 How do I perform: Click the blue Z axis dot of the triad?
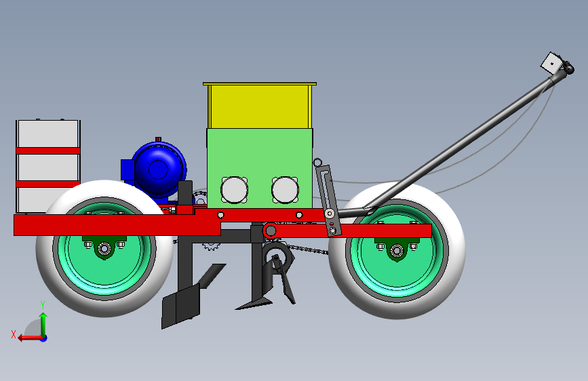(44, 338)
